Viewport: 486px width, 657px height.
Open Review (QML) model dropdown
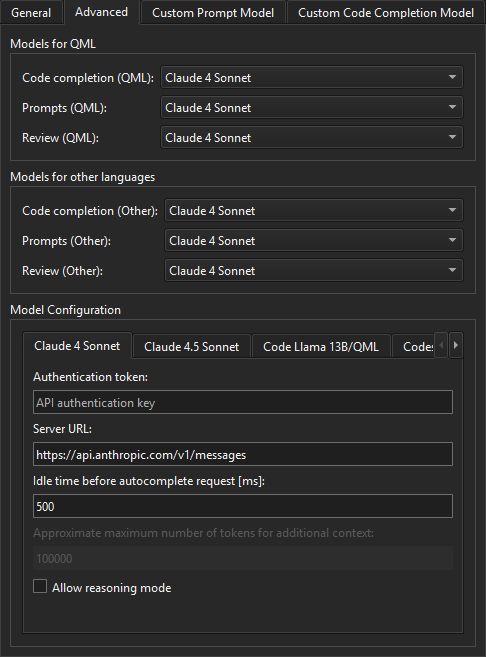(x=312, y=138)
